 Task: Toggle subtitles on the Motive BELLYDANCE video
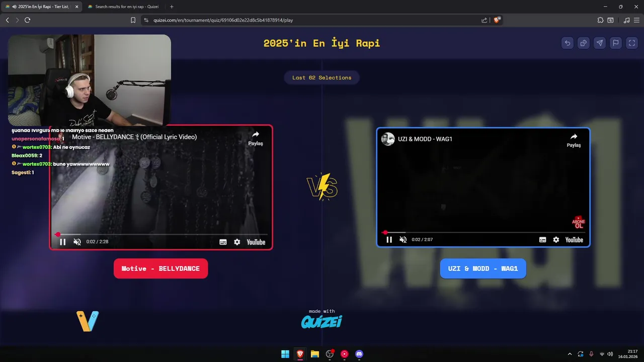click(223, 242)
